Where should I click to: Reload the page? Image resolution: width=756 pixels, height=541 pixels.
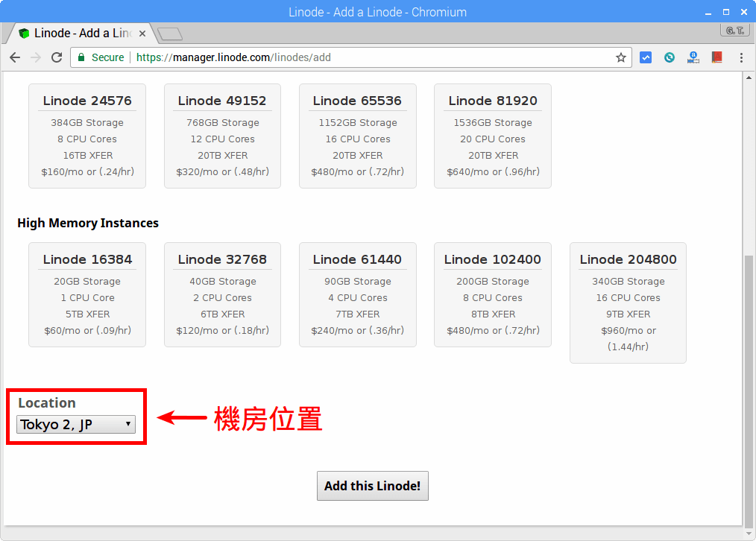coord(57,57)
